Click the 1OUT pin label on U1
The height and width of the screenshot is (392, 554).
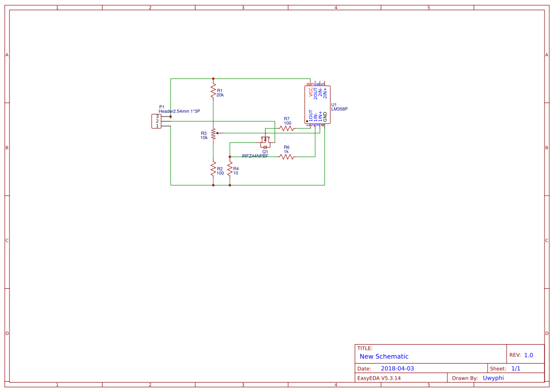point(311,116)
